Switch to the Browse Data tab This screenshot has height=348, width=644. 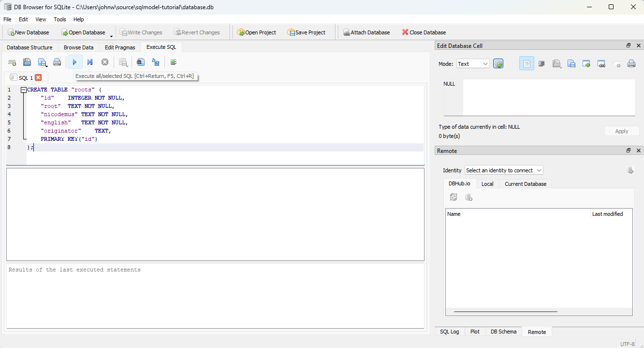click(x=78, y=47)
